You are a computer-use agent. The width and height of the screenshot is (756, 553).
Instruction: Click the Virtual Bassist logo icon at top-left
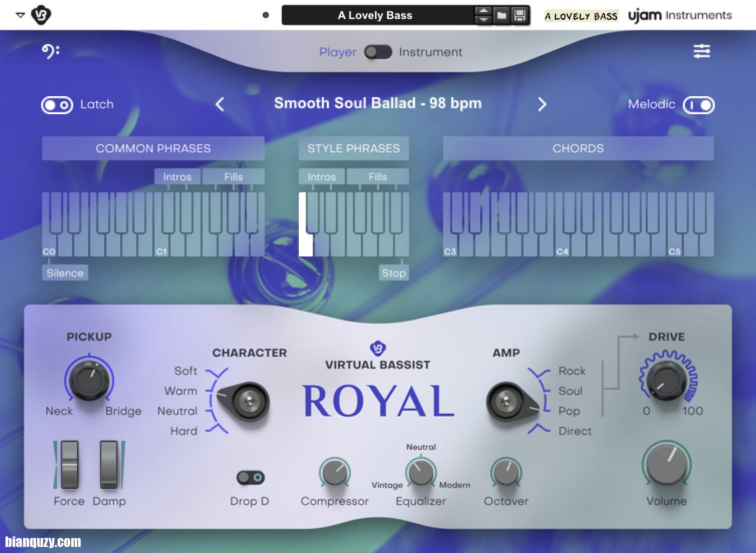click(41, 15)
